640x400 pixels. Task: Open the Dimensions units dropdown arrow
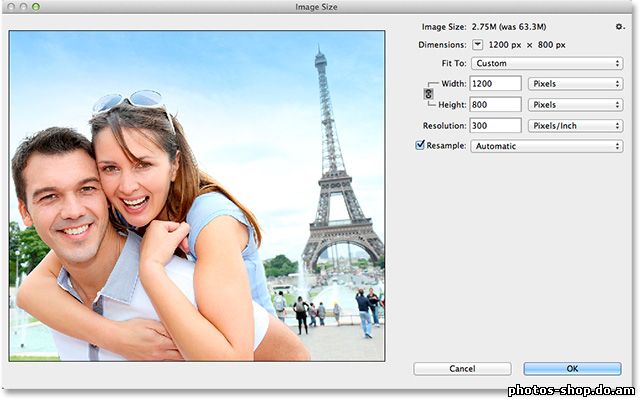[x=477, y=45]
